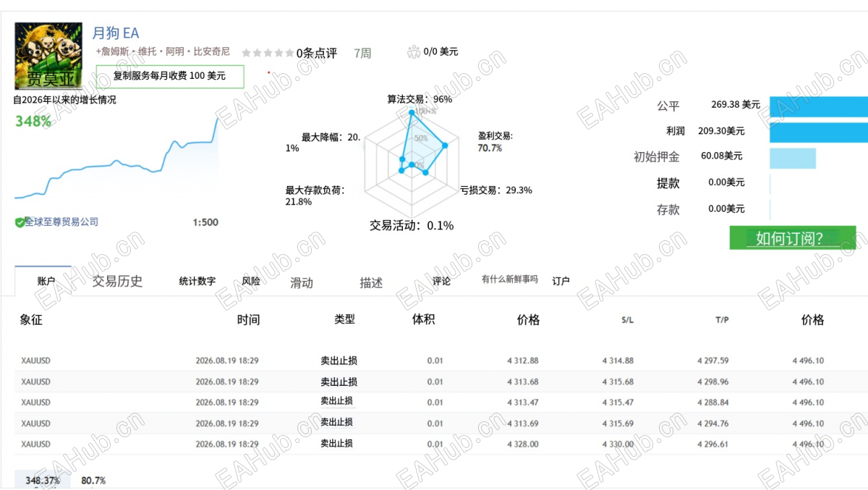Click the S/L value 4 314.88
The height and width of the screenshot is (490, 868).
point(618,360)
